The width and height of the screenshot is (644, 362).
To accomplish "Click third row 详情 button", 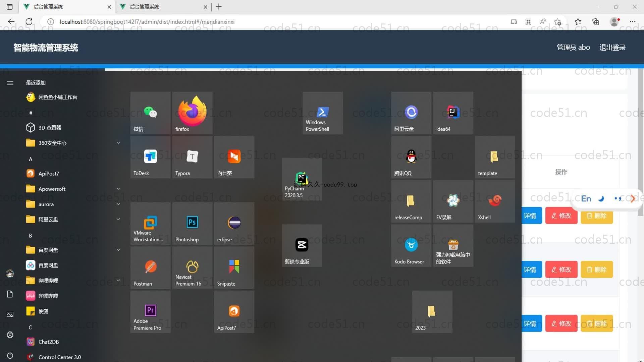I will (532, 323).
